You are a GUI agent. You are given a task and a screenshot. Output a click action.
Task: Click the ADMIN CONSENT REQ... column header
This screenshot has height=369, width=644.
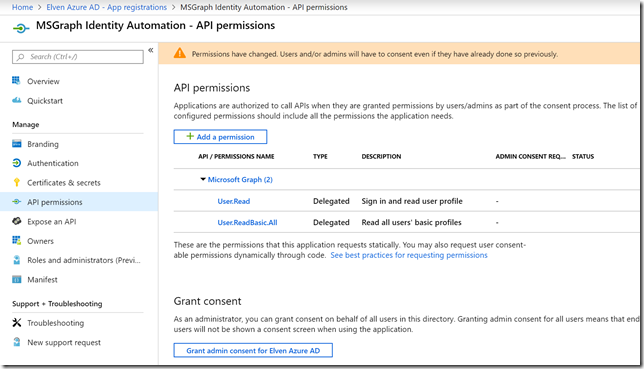pos(530,157)
